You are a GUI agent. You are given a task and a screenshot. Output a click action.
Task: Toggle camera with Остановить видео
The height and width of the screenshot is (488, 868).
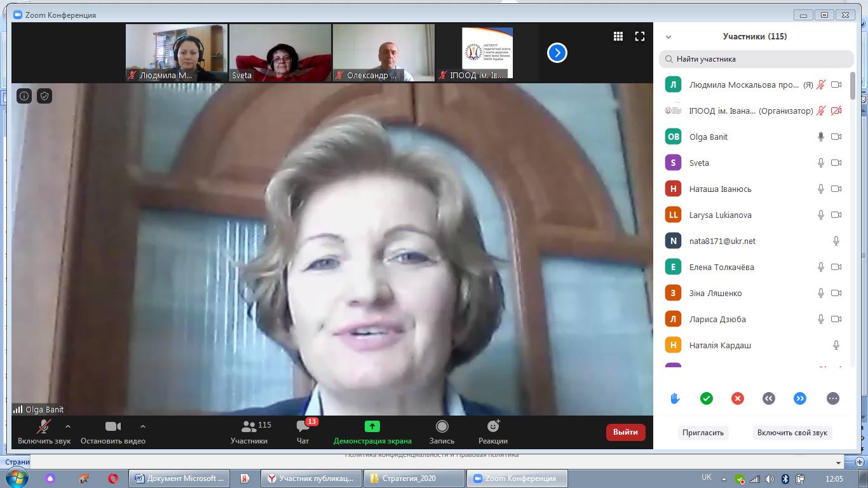click(113, 431)
